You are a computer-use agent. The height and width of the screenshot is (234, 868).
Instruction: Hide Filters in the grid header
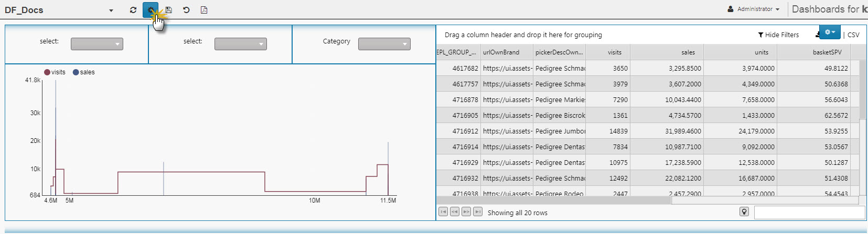(778, 35)
